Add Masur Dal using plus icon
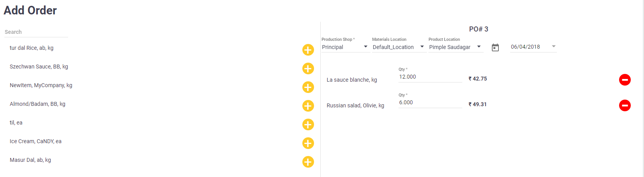This screenshot has width=644, height=177. tap(308, 162)
